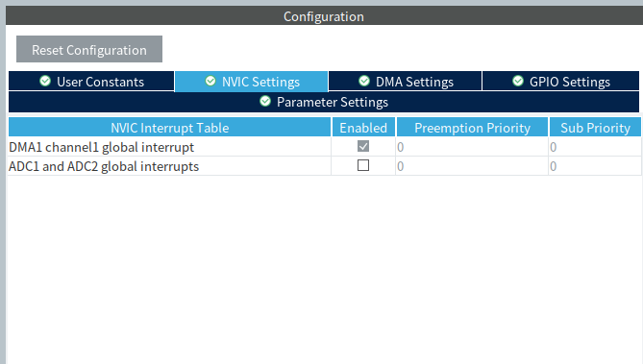Enable ADC1 and ADC2 global interrupts checkbox

coord(363,165)
